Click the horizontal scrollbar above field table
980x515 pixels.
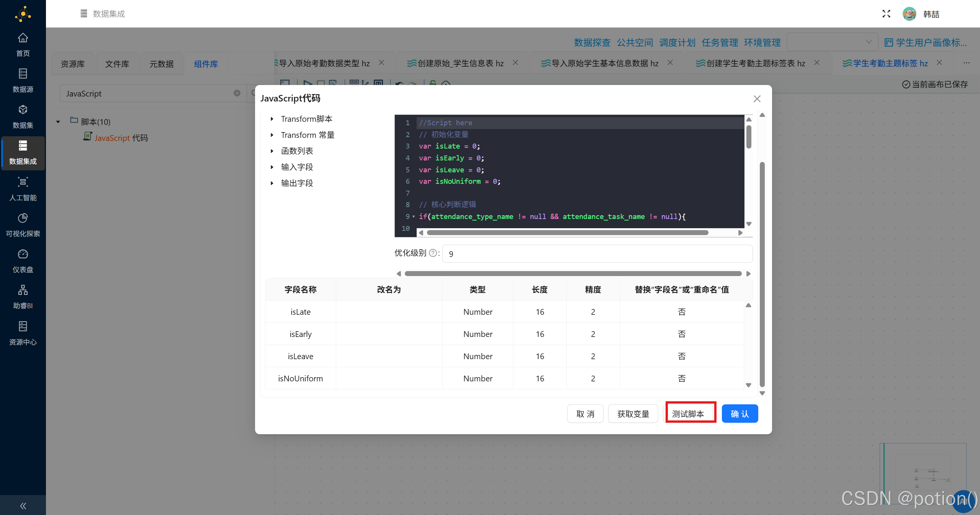point(573,273)
